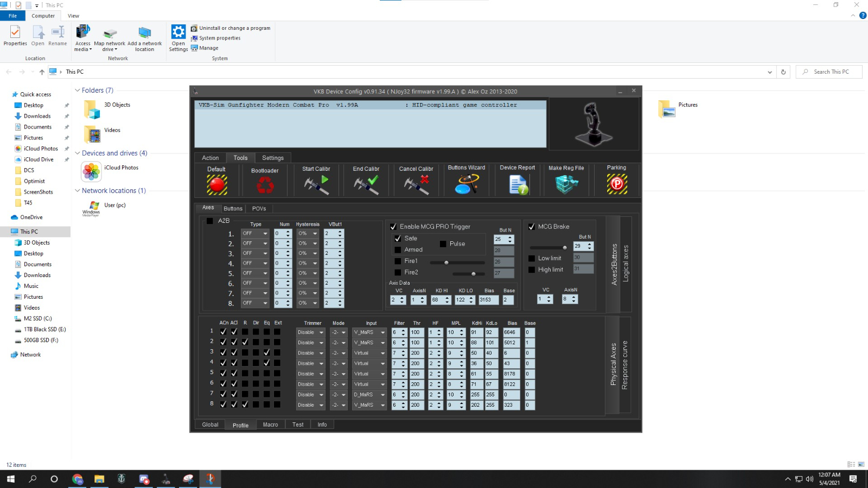
Task: Switch to the Settings tab
Action: [272, 158]
